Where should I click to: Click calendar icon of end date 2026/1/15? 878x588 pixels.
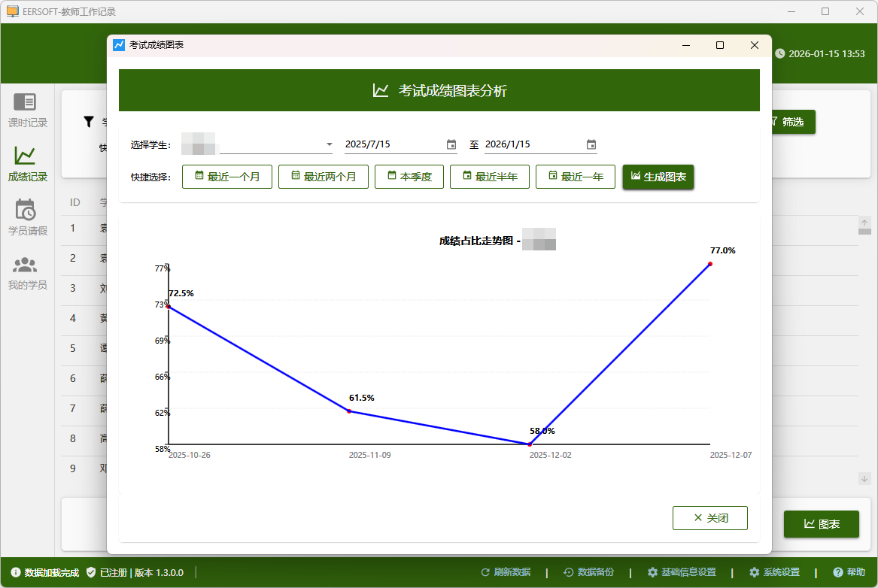click(591, 144)
